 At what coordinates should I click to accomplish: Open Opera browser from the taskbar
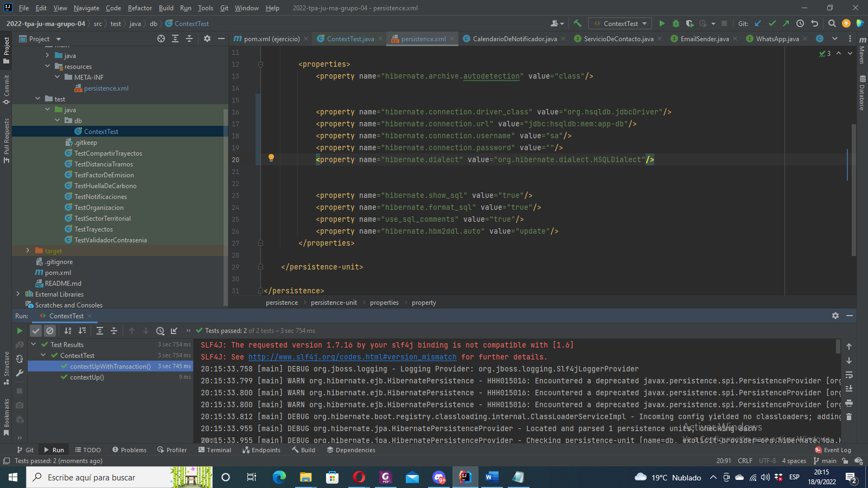[x=359, y=477]
